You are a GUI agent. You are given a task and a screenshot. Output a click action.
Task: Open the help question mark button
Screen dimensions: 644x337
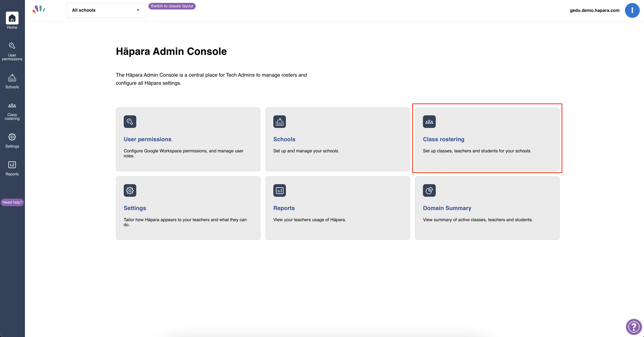coord(634,327)
